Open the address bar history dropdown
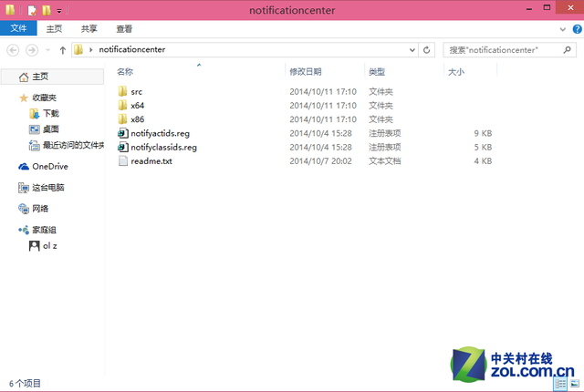This screenshot has height=392, width=584. [412, 50]
